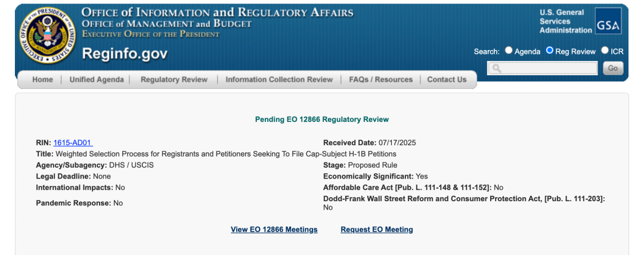
Task: Go to the Contact Us page
Action: pyautogui.click(x=447, y=80)
